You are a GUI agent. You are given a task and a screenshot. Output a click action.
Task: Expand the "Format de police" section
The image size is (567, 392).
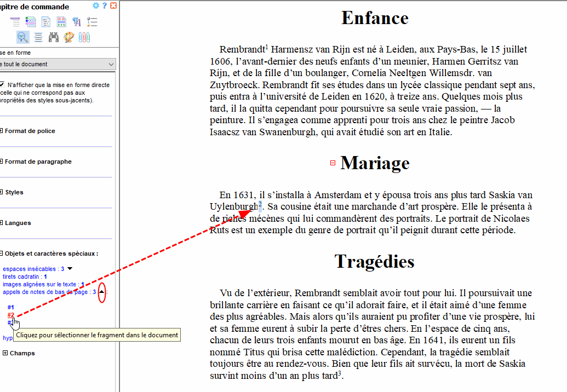coord(1,131)
